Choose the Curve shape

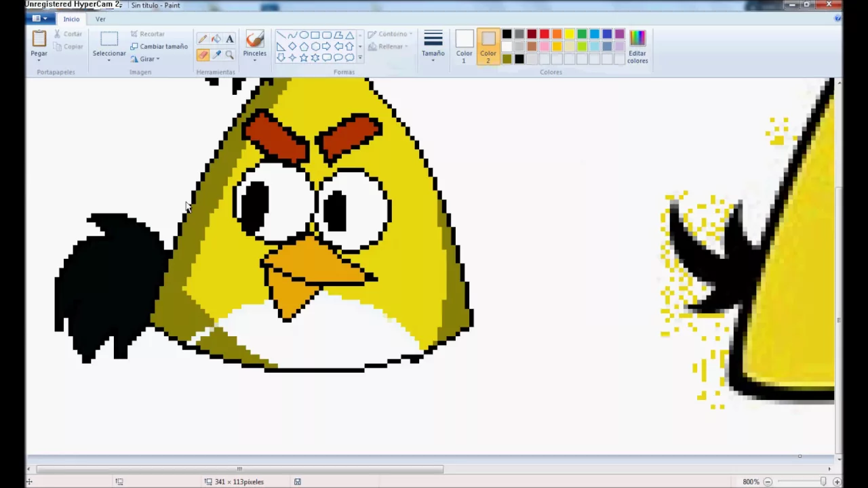[x=292, y=35]
